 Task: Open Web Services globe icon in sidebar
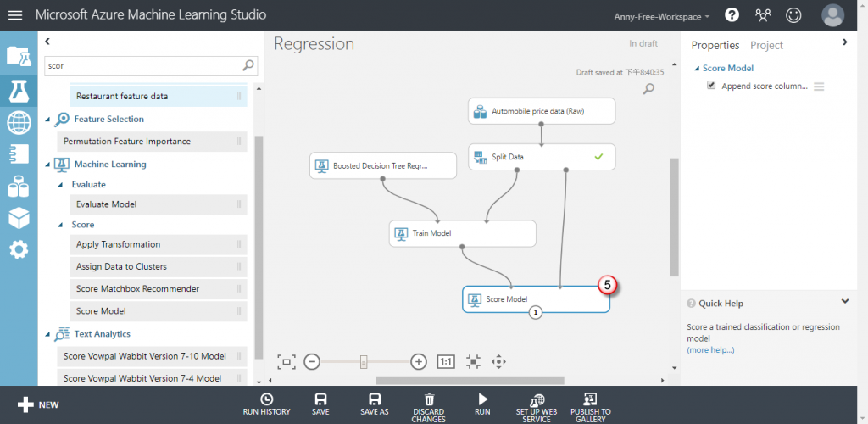(19, 123)
